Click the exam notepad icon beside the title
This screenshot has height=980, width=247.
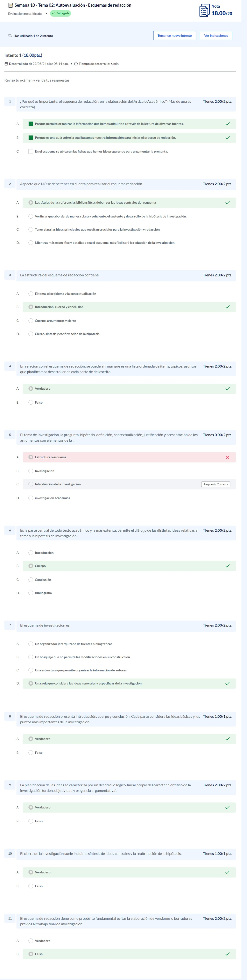[x=11, y=5]
